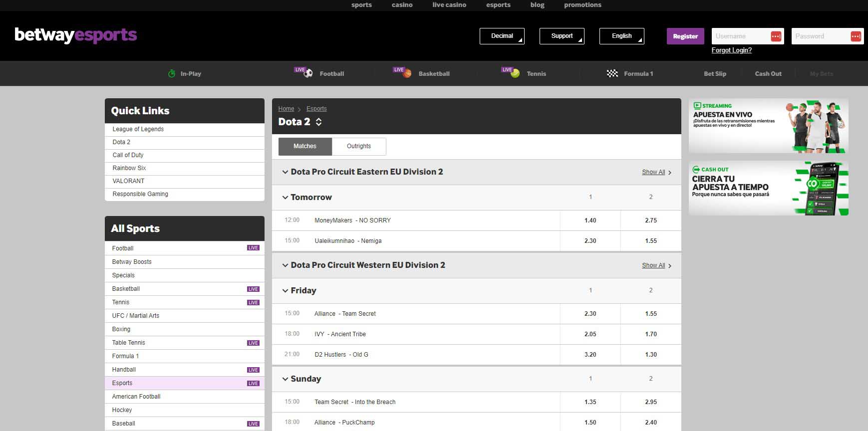Collapse Dota Pro Circuit Eastern EU Division 2

(x=286, y=172)
